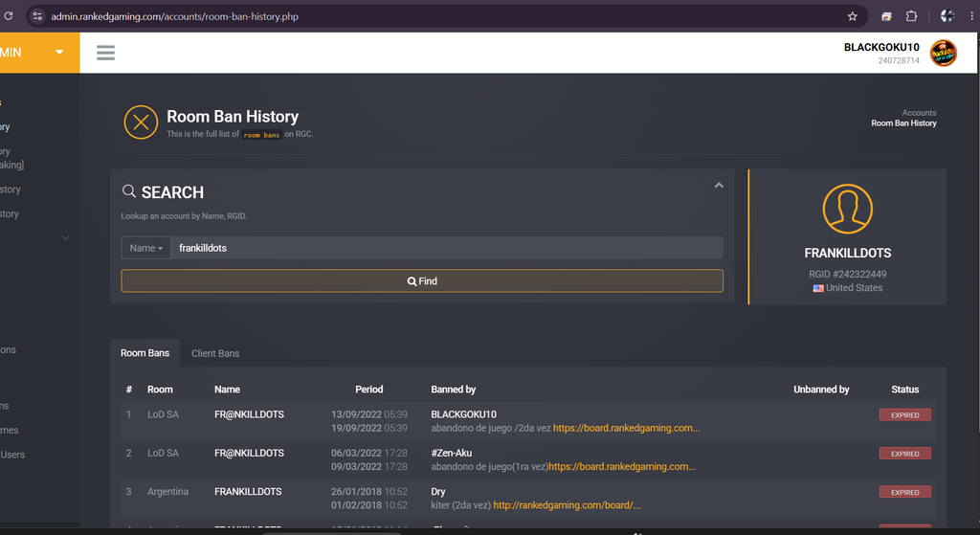
Task: Click LoD SA room in row 1
Action: click(x=163, y=414)
